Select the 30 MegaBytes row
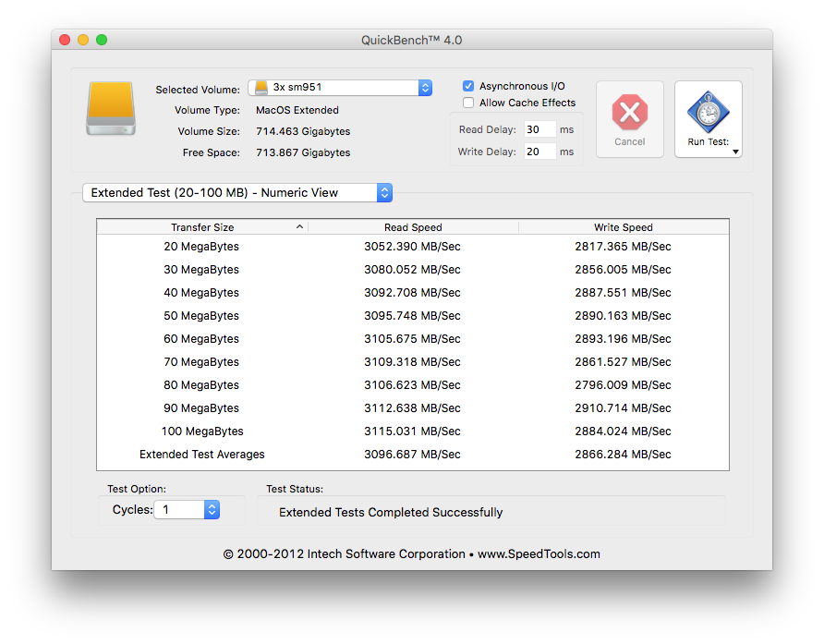Screen dimensions: 824x644 413,269
